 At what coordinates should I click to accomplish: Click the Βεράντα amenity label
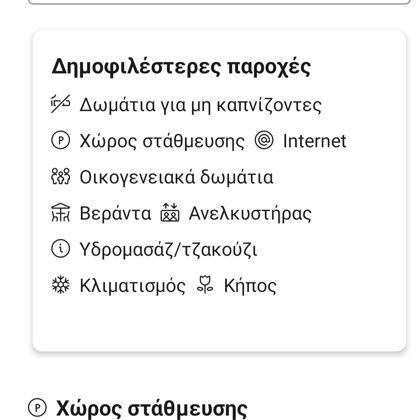pyautogui.click(x=115, y=213)
